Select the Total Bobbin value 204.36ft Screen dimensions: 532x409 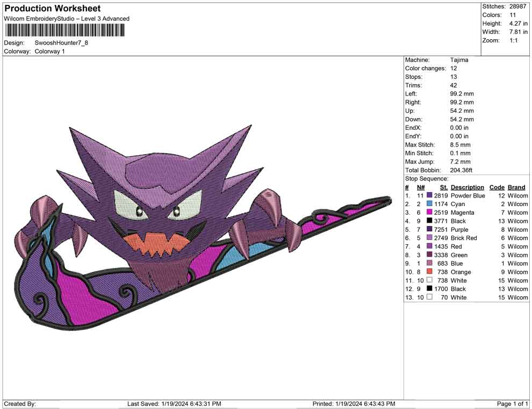pyautogui.click(x=462, y=170)
